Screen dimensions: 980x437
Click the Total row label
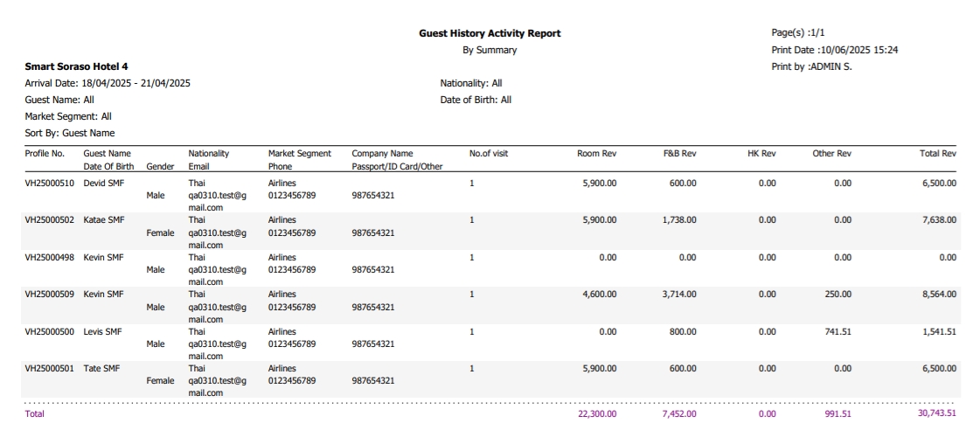pos(34,413)
